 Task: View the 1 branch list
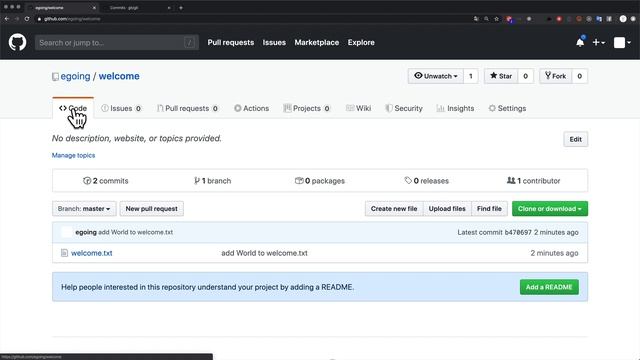coord(212,181)
